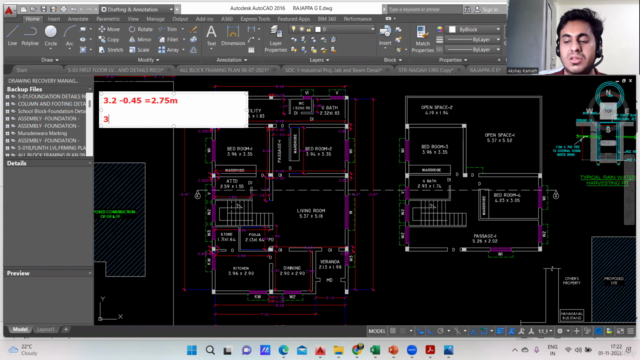Select the Polyline tool
The height and width of the screenshot is (360, 640).
[30, 35]
